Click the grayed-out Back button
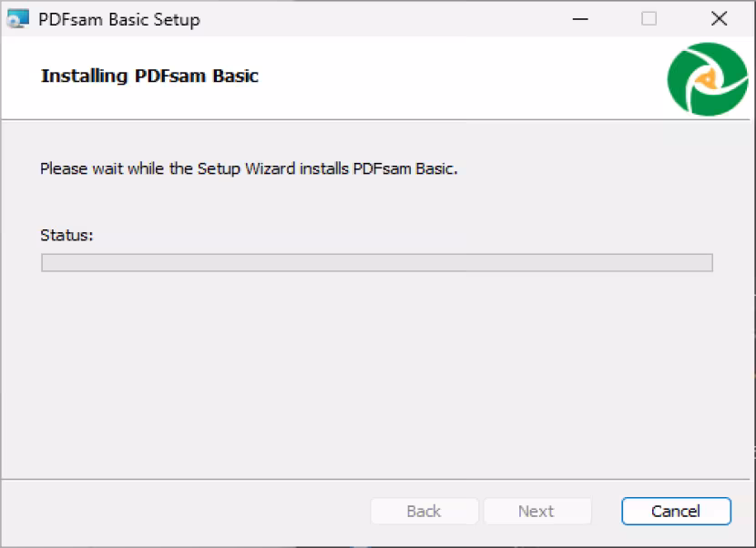 (424, 511)
